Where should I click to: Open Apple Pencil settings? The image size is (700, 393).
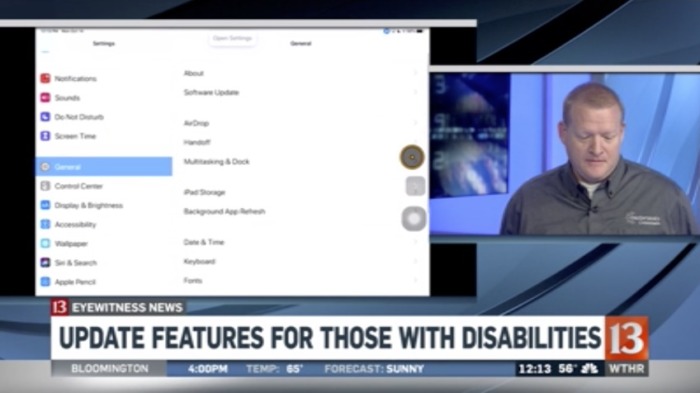pos(104,282)
